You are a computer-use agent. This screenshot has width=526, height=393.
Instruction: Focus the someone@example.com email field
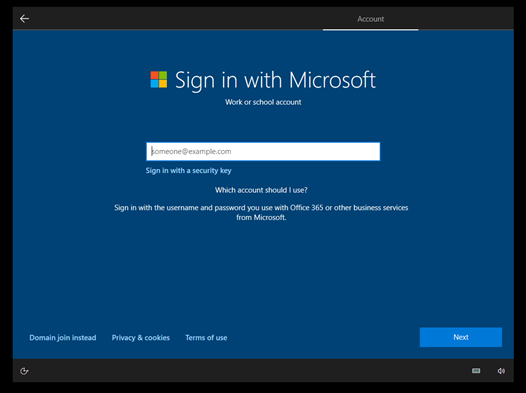[263, 151]
